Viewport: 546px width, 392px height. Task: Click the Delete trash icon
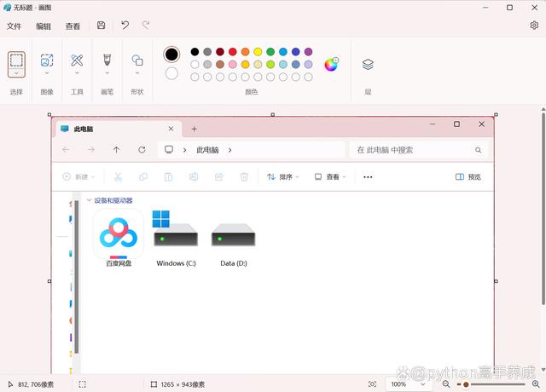point(244,176)
